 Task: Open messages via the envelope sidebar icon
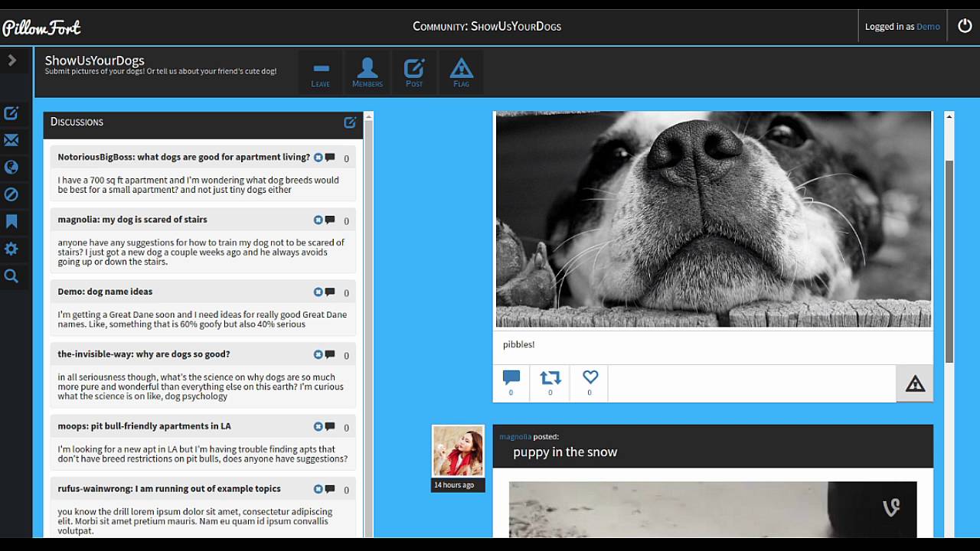click(x=11, y=140)
